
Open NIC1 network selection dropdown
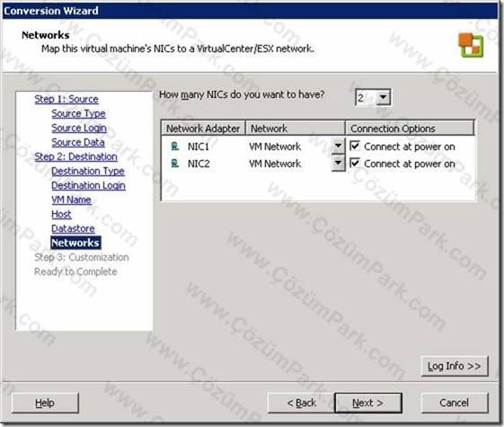(338, 147)
